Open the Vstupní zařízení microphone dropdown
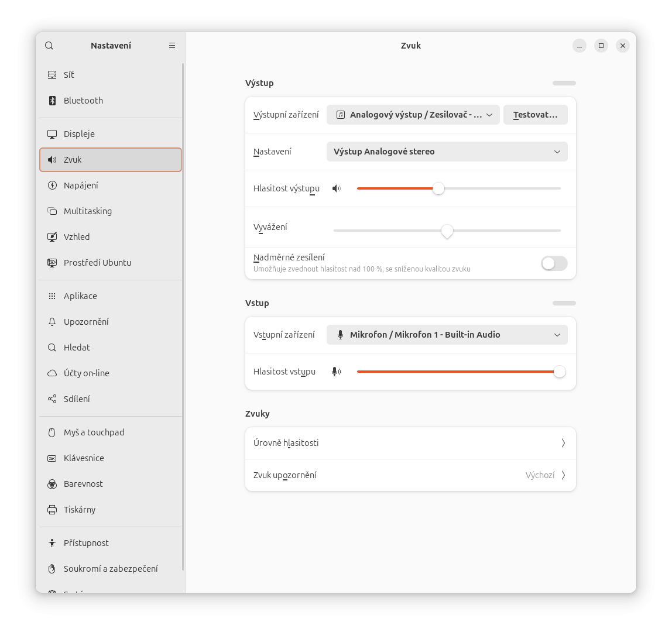672x632 pixels. (x=447, y=335)
